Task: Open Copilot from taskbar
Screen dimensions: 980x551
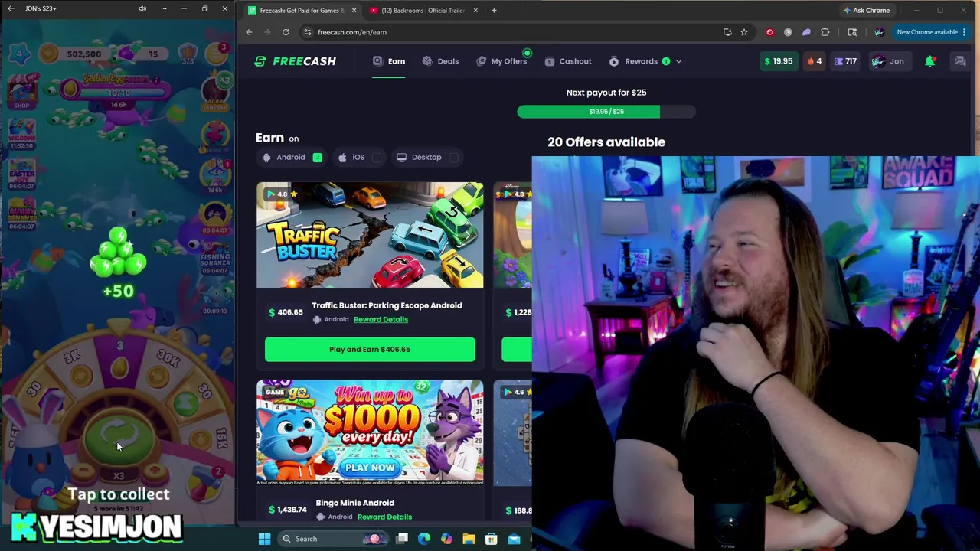Action: pos(446,539)
